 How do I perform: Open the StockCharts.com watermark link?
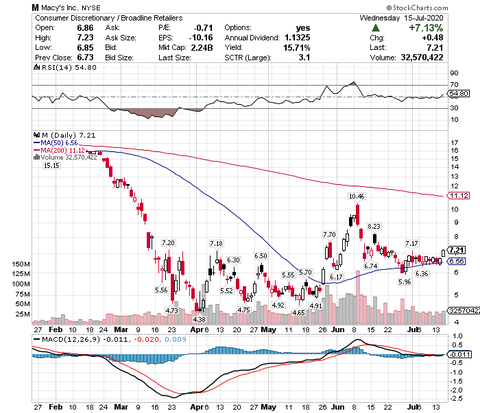click(417, 8)
